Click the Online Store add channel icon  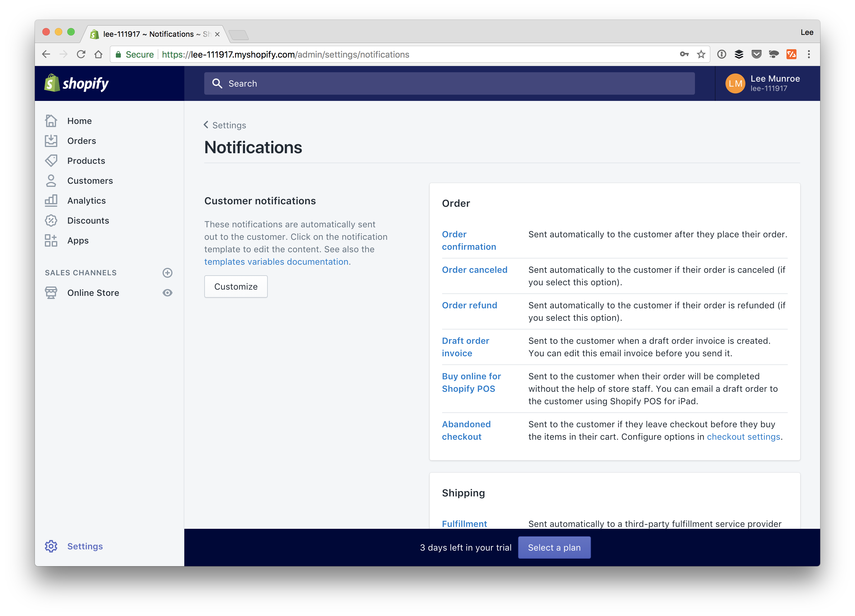pyautogui.click(x=168, y=272)
